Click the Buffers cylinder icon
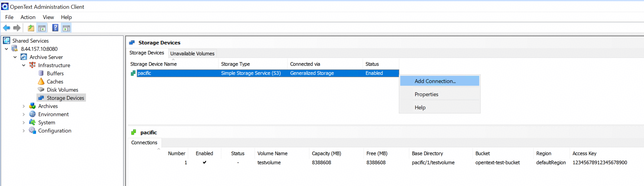This screenshot has width=644, height=186. (x=41, y=73)
